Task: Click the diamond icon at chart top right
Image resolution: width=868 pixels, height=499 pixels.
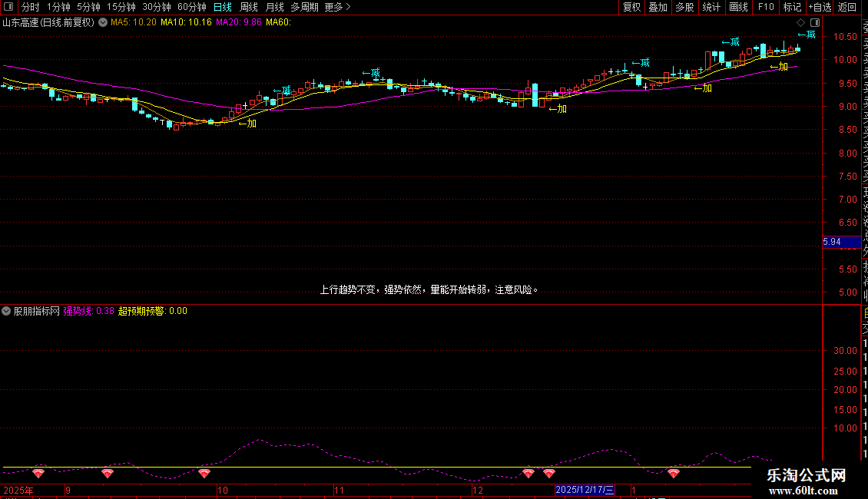Action: coord(801,23)
